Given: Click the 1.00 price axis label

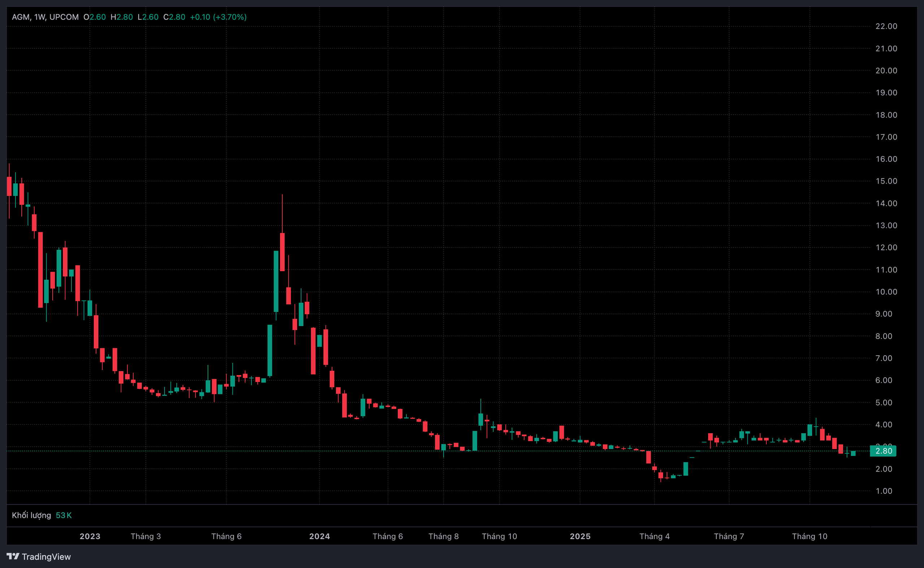Looking at the screenshot, I should (884, 491).
